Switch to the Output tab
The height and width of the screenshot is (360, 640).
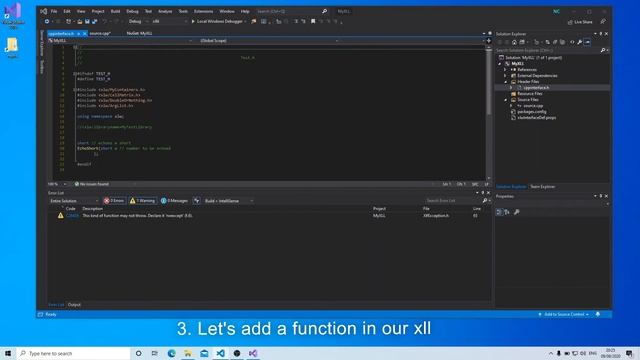point(74,305)
